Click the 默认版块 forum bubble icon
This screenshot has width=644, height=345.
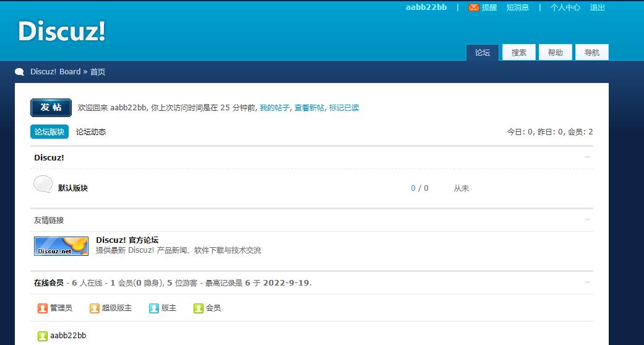tap(43, 185)
